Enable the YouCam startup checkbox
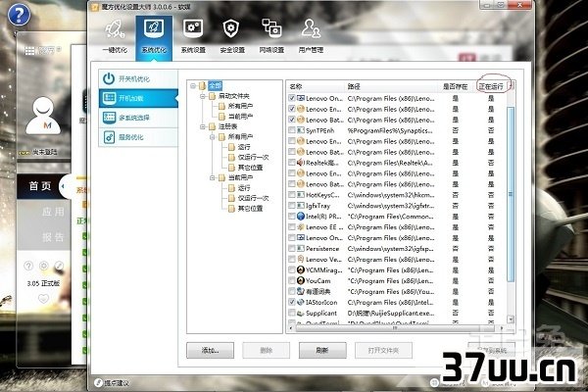The width and height of the screenshot is (588, 392). [x=292, y=280]
